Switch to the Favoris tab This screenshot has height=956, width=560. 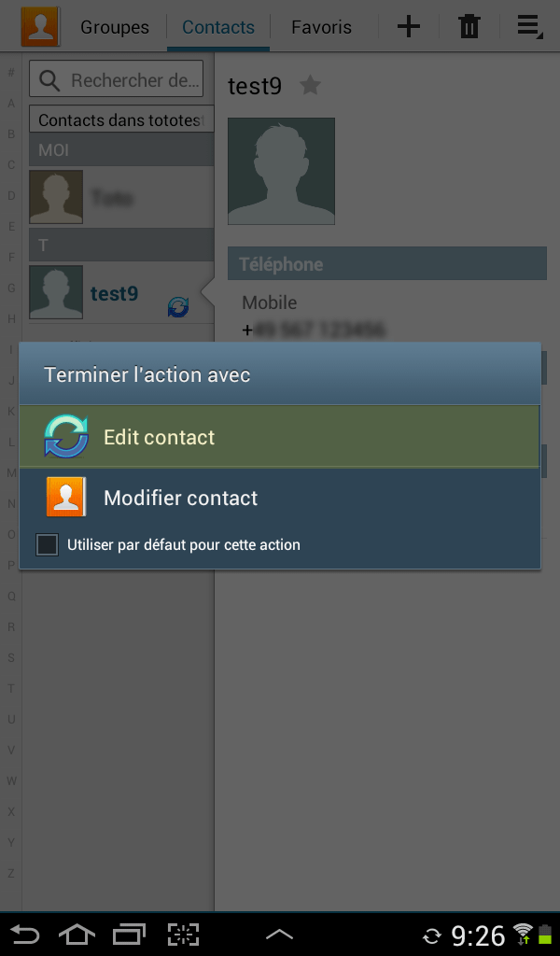pyautogui.click(x=321, y=27)
